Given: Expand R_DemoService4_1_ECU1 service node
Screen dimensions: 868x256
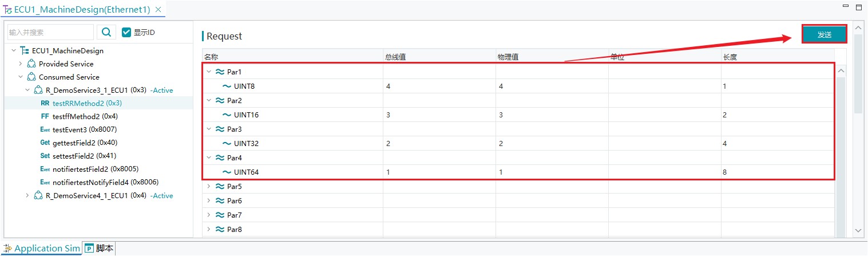Looking at the screenshot, I should coord(27,195).
